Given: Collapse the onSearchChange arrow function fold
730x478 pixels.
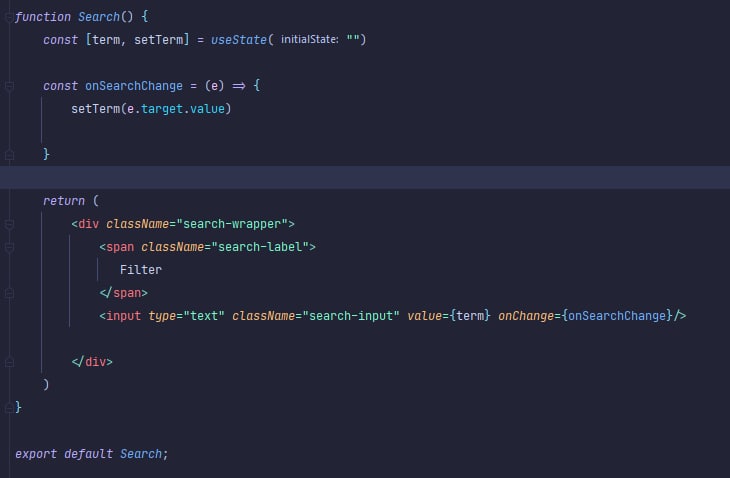Looking at the screenshot, I should point(9,86).
